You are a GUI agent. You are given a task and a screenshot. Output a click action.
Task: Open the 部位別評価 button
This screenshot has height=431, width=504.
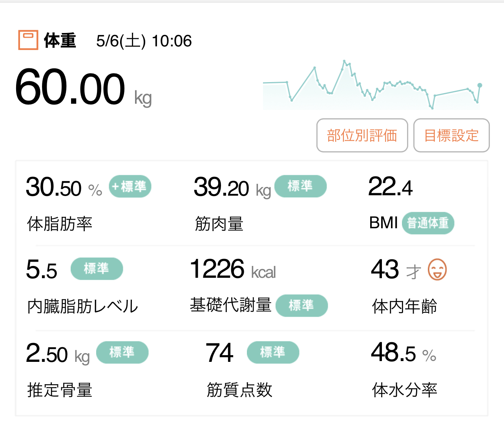click(x=362, y=135)
